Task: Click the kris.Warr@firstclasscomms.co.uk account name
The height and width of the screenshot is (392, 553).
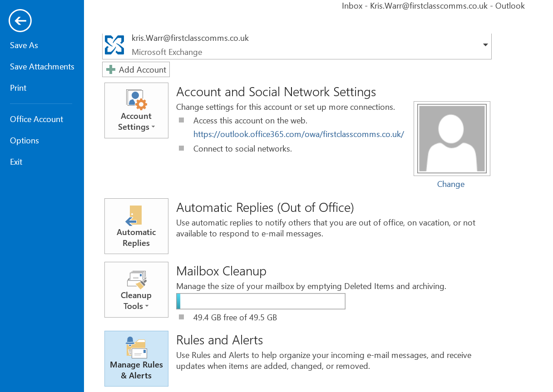Action: click(190, 38)
